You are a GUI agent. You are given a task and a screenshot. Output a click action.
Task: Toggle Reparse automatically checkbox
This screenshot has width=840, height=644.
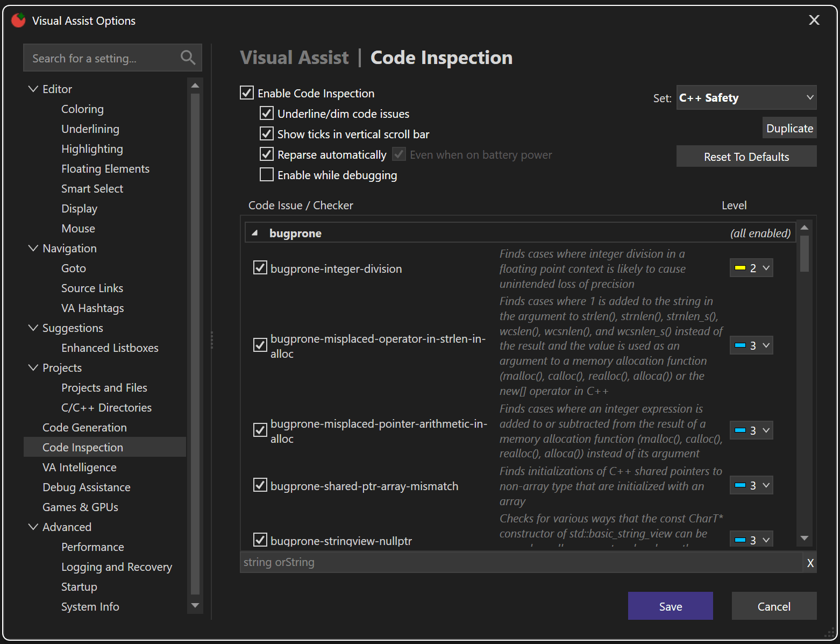pos(267,154)
